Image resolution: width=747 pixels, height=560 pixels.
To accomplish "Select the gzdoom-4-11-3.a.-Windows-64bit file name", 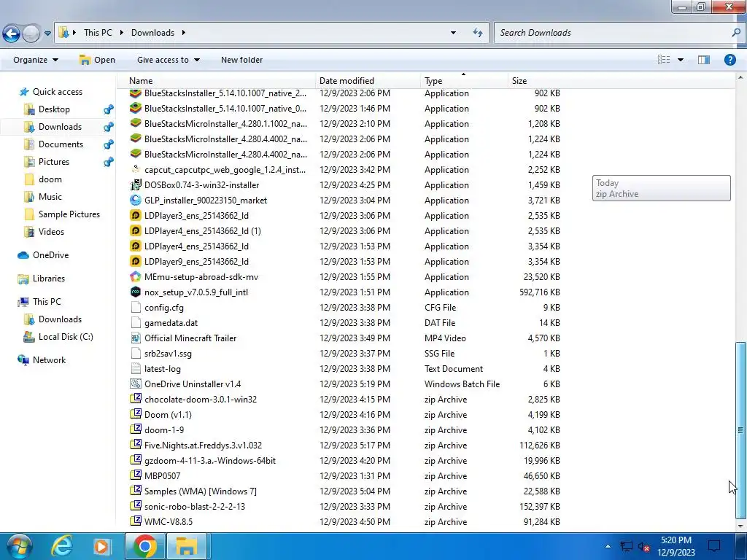I will [210, 461].
